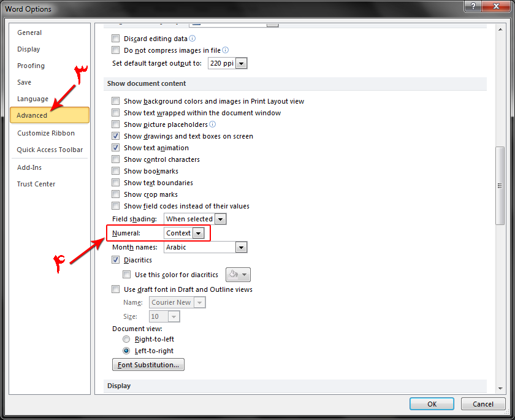Open the Numeral dropdown
This screenshot has height=420, width=515.
coord(198,233)
